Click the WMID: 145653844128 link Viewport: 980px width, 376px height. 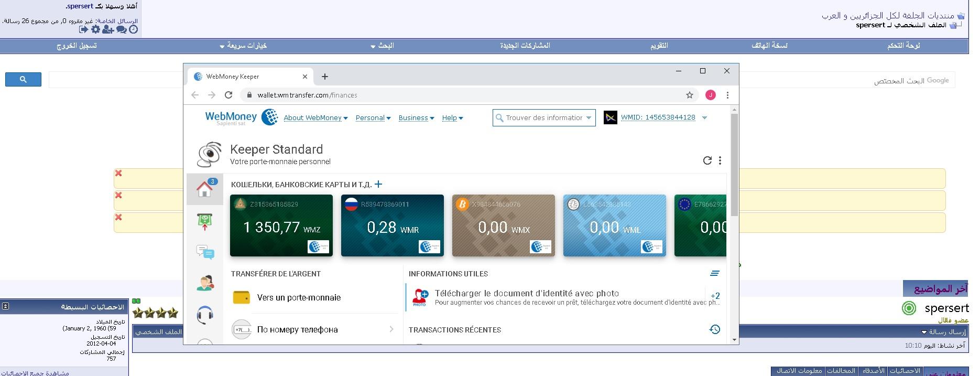658,117
